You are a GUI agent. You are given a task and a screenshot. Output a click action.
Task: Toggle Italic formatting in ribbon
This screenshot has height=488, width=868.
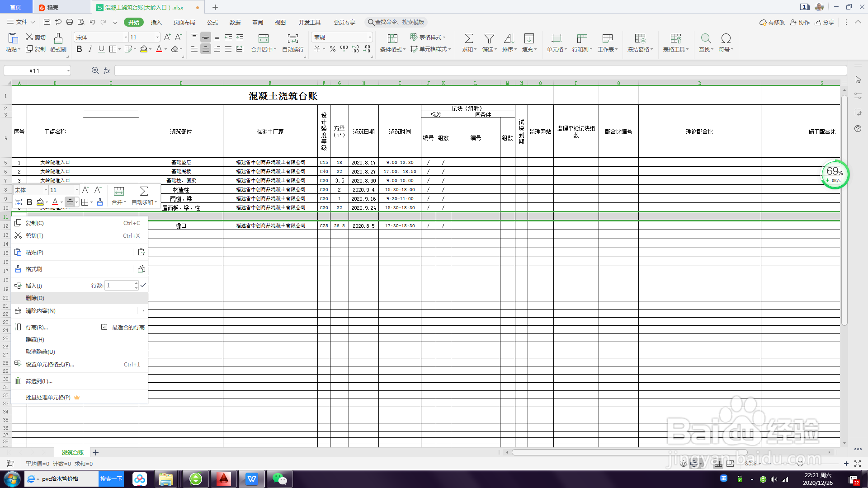(90, 49)
